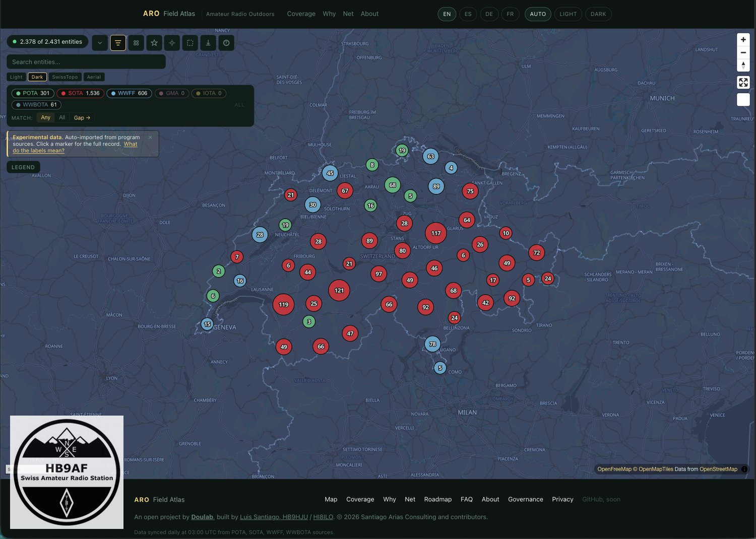Viewport: 756px width, 539px height.
Task: Select the DARK site theme
Action: (598, 14)
